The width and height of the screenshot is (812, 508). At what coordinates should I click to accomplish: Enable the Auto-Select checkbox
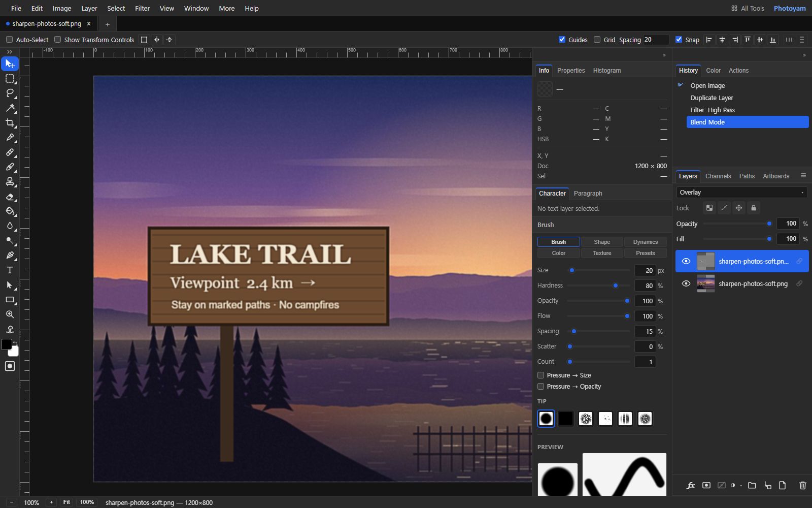pos(9,40)
